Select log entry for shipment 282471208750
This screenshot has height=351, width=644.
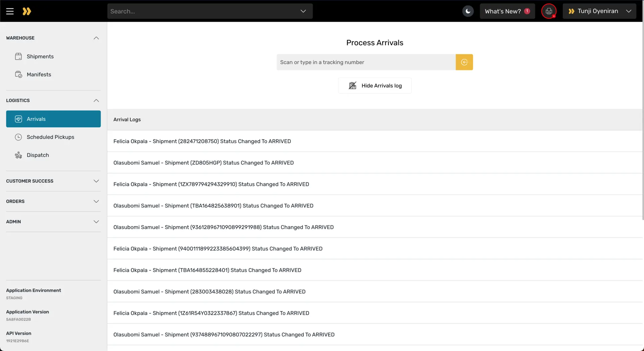[x=375, y=141]
